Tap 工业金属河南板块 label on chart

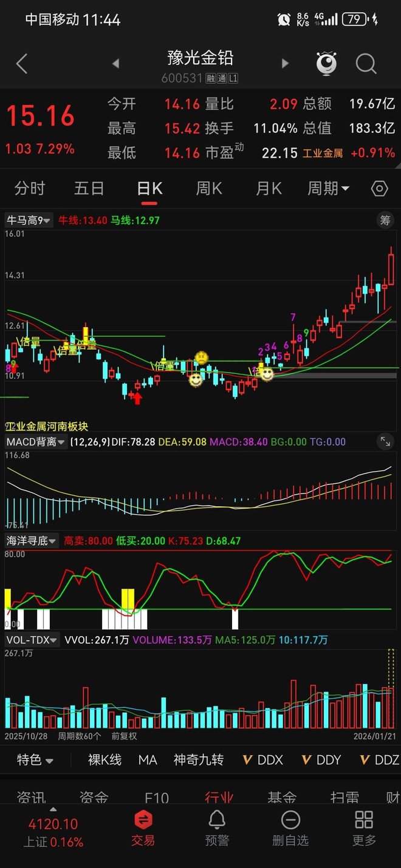(x=47, y=426)
